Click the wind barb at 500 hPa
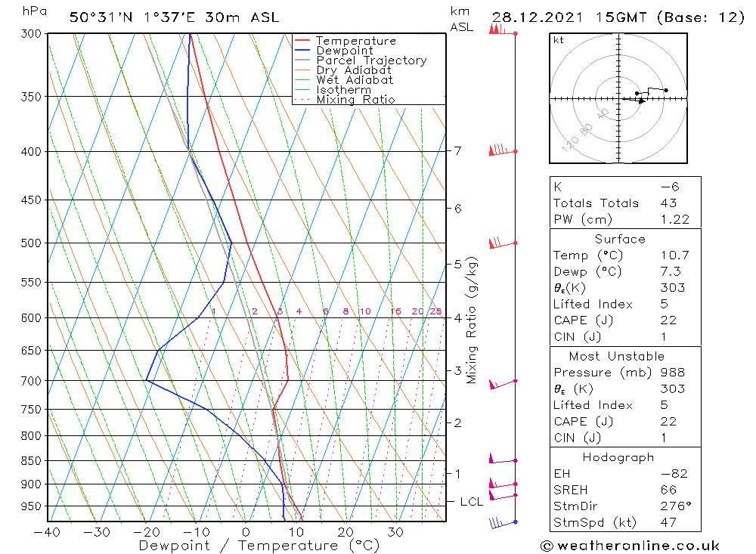Image resolution: width=756 pixels, height=554 pixels. (503, 243)
